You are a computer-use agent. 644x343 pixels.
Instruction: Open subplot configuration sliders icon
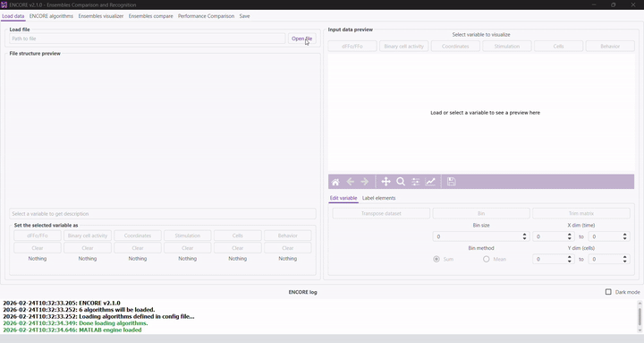click(x=416, y=182)
